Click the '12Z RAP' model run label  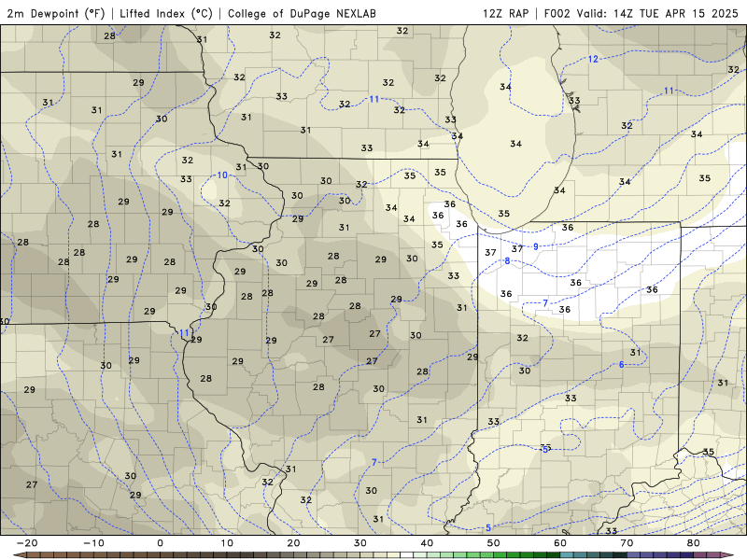click(505, 13)
